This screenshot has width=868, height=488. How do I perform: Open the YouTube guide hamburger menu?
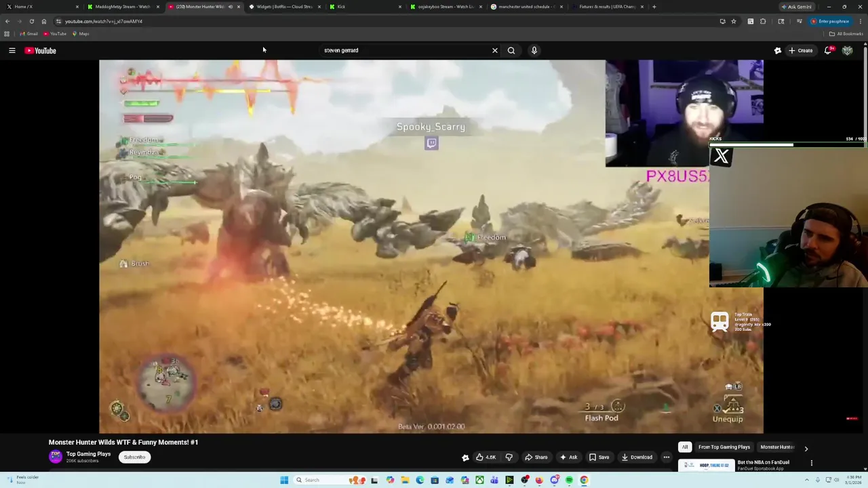click(12, 50)
